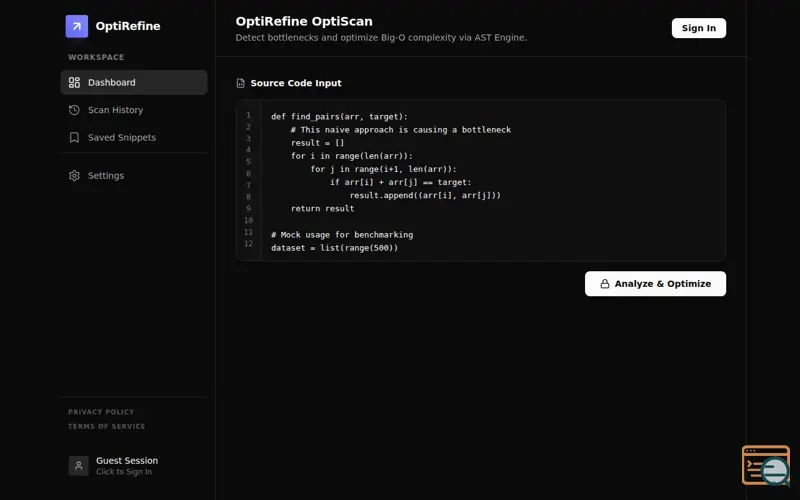Click the 'return result' line

tap(322, 208)
